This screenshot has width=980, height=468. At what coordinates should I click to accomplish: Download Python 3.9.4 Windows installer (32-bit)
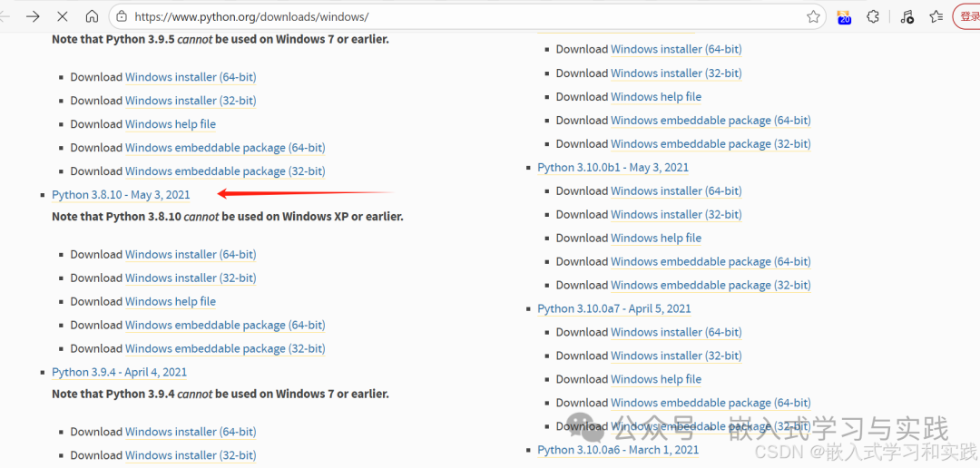click(x=191, y=455)
